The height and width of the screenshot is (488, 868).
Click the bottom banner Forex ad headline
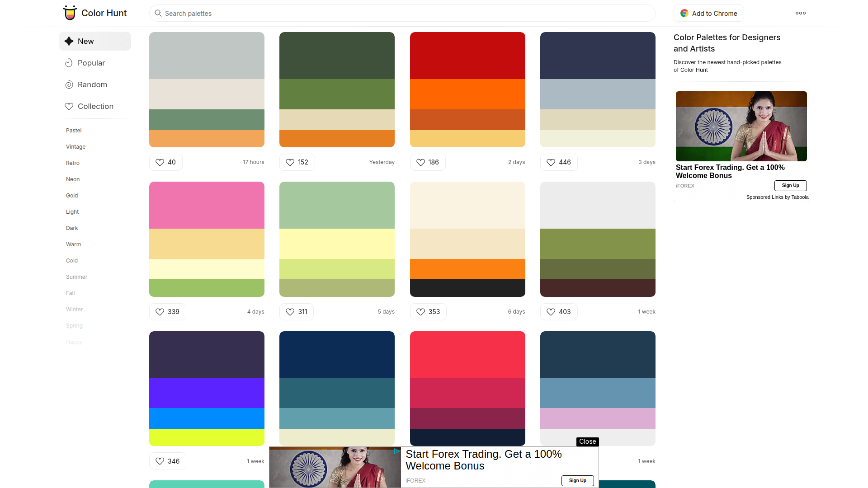[483, 460]
